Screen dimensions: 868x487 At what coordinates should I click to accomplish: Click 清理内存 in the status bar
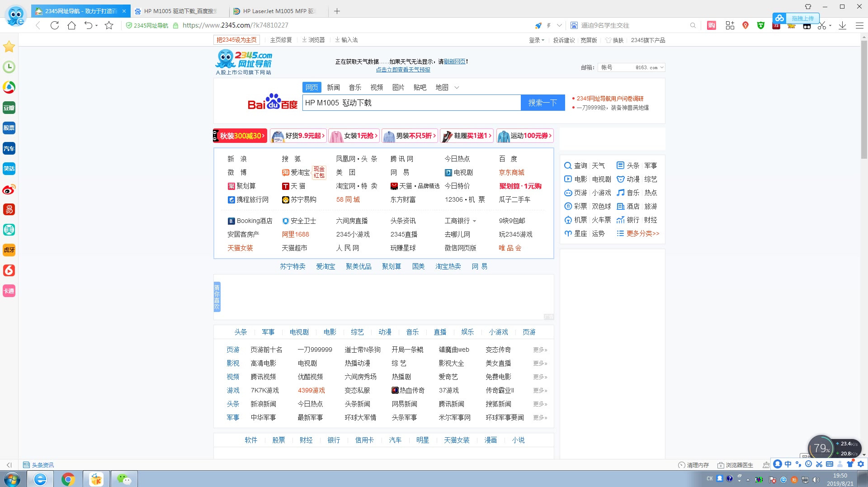(x=693, y=465)
